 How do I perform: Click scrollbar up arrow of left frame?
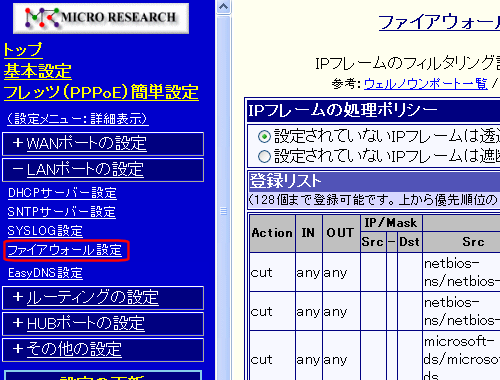[x=223, y=7]
